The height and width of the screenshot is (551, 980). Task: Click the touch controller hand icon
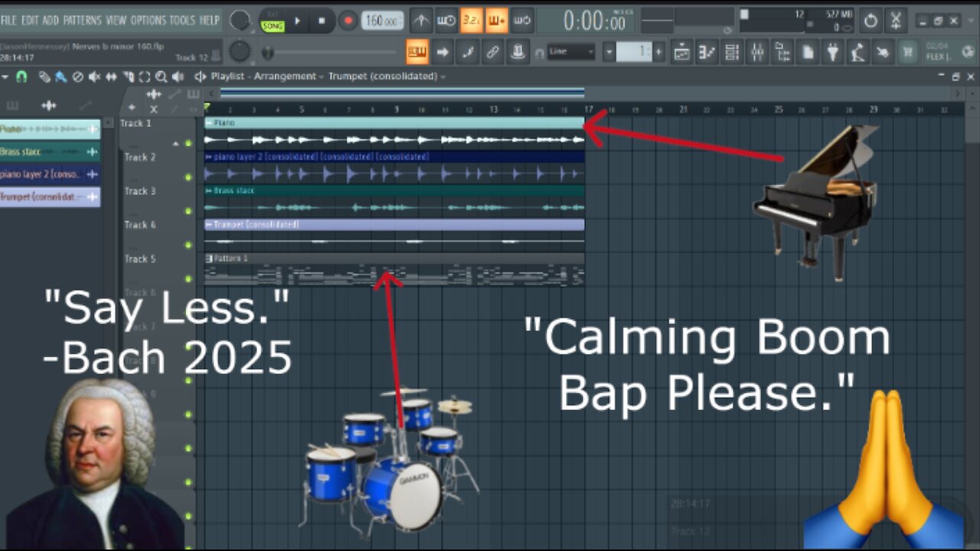(x=884, y=52)
